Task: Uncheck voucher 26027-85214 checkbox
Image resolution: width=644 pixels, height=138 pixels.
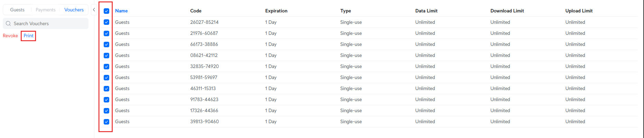Action: tap(106, 22)
